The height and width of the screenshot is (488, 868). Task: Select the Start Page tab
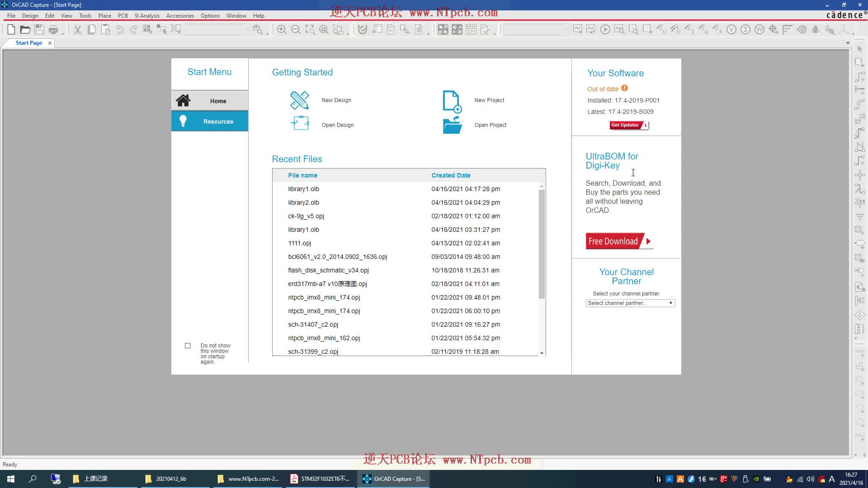[x=28, y=43]
